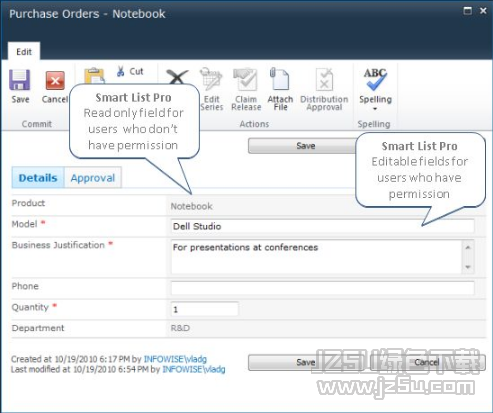Viewport: 493px width, 413px height.
Task: Click the Phone field label
Action: tap(25, 286)
